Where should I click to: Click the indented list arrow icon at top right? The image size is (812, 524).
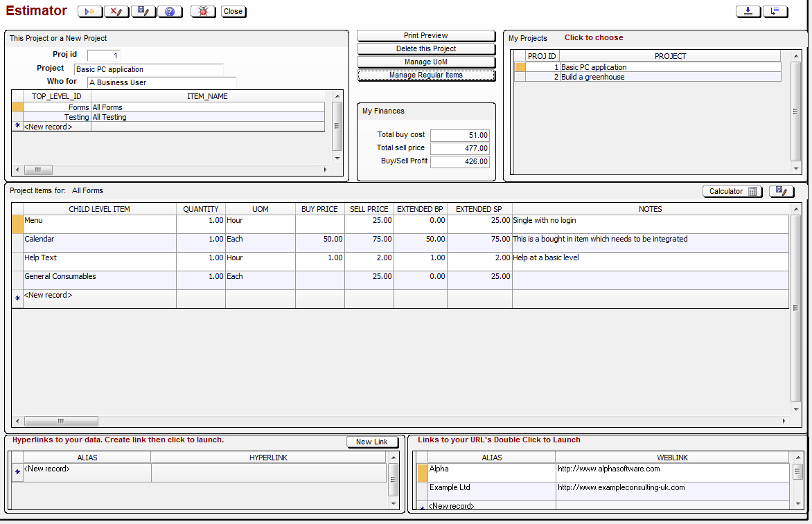775,12
